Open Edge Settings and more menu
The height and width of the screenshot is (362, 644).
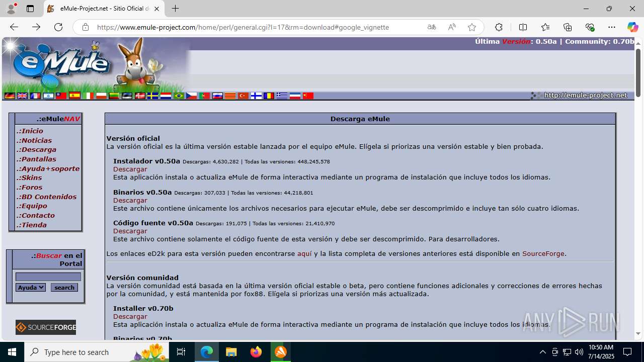tap(612, 27)
